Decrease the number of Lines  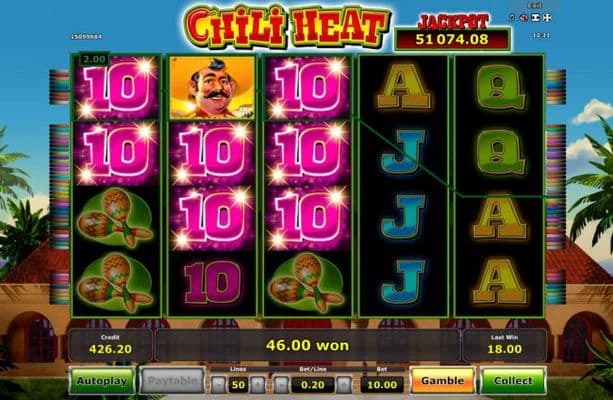pos(219,385)
